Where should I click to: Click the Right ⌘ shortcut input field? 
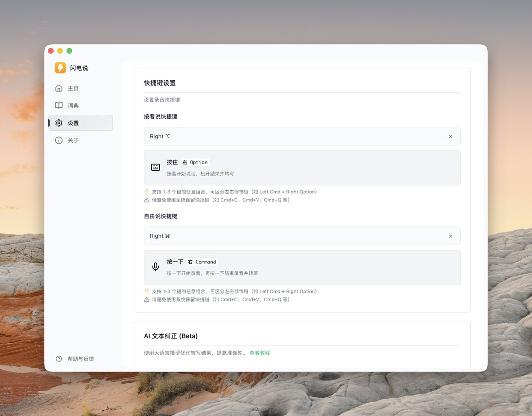tap(302, 236)
